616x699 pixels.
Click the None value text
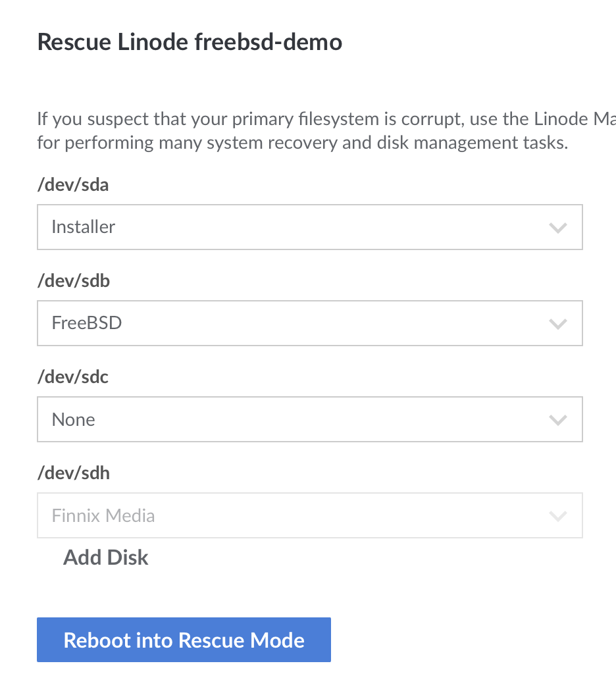74,419
